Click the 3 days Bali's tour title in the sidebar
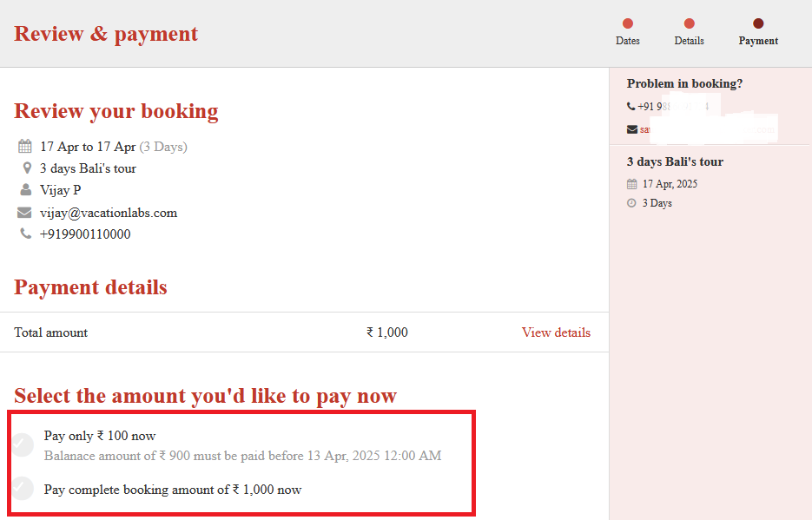The image size is (812, 520). point(675,162)
